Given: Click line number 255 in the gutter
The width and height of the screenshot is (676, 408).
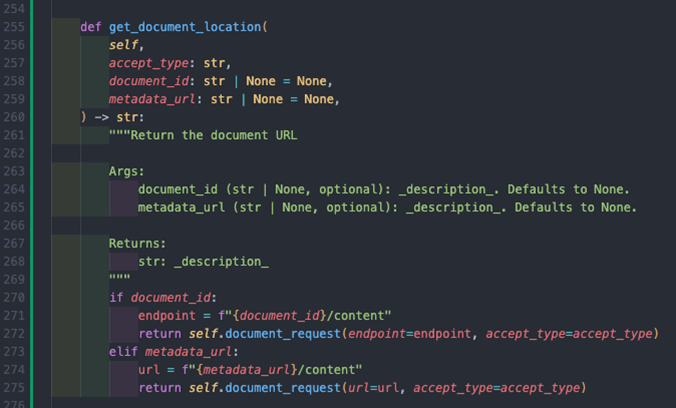Looking at the screenshot, I should (x=16, y=28).
